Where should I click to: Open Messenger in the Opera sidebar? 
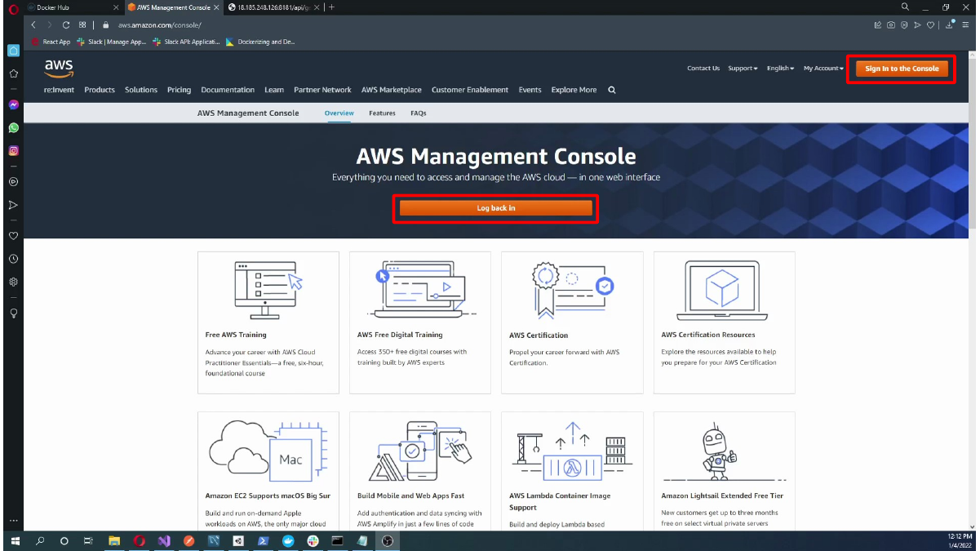(13, 105)
